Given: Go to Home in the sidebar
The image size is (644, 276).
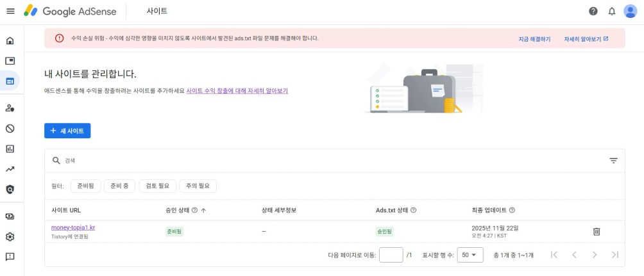Looking at the screenshot, I should click(10, 41).
